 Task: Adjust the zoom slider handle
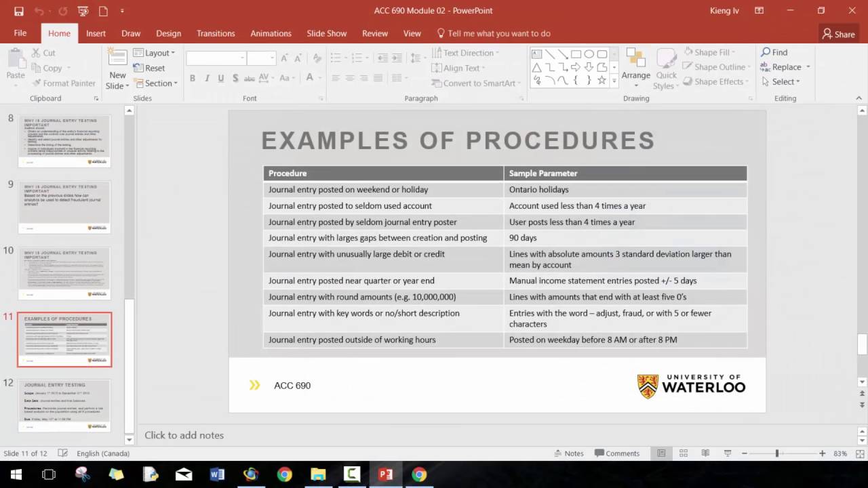[x=777, y=453]
